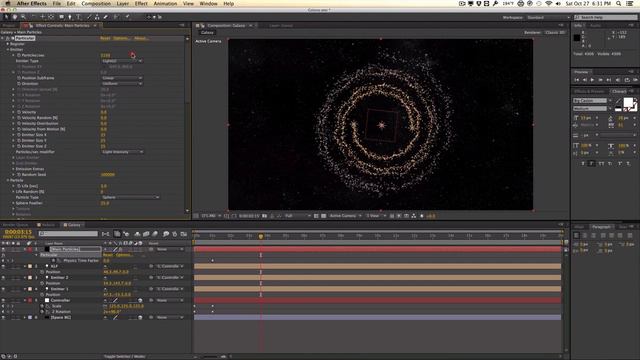Image resolution: width=640 pixels, height=360 pixels.
Task: Select the Rectangle shape tool
Action: coord(61,17)
